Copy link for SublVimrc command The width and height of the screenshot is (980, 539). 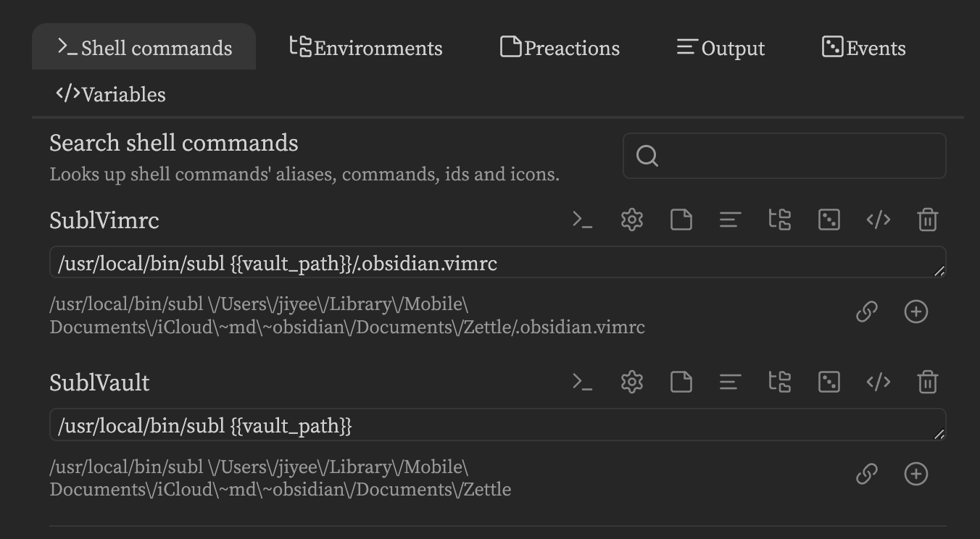(x=867, y=312)
